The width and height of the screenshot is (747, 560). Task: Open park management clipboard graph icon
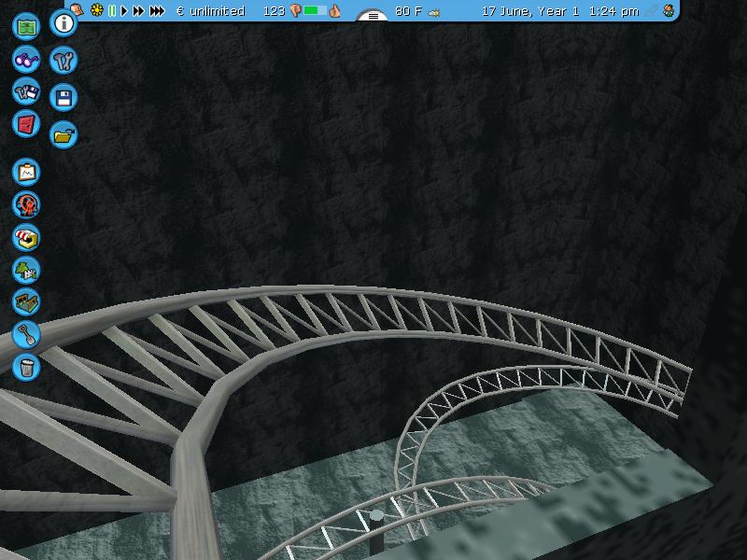click(x=26, y=172)
